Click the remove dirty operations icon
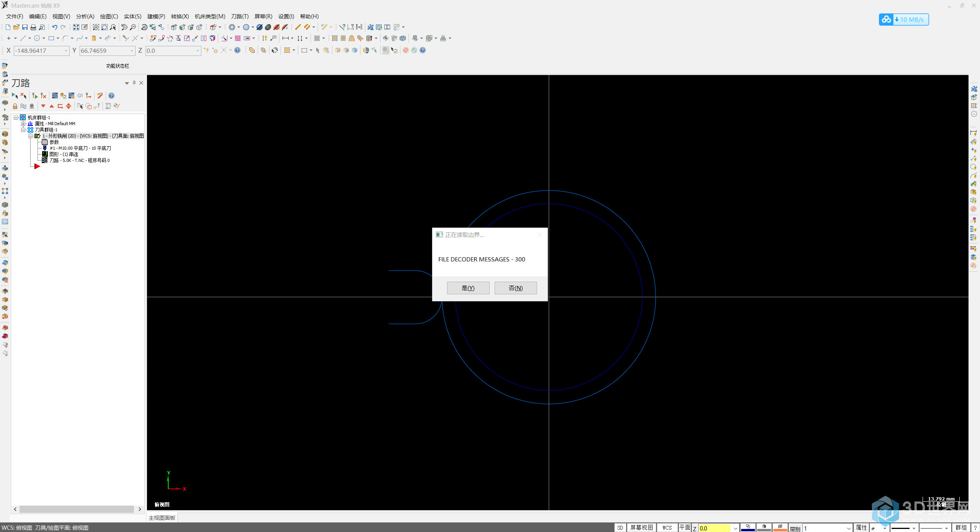 click(43, 96)
